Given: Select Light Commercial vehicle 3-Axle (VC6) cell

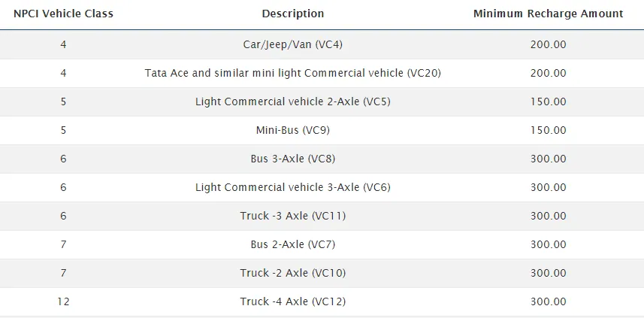Looking at the screenshot, I should click(x=293, y=187).
